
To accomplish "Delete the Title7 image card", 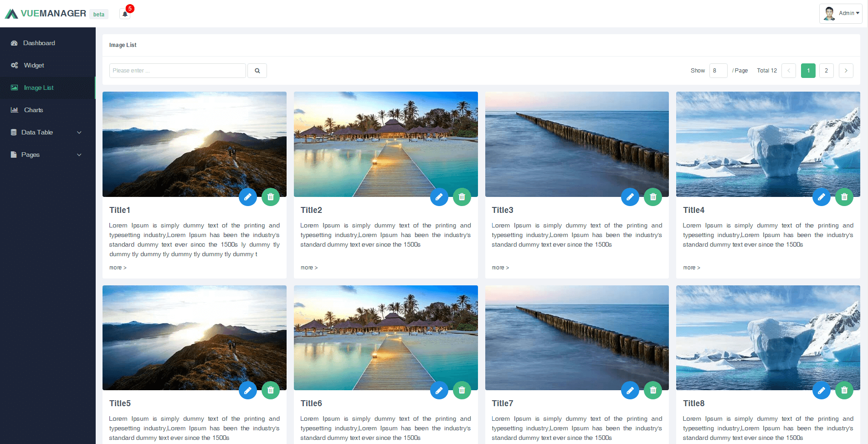I will 653,390.
